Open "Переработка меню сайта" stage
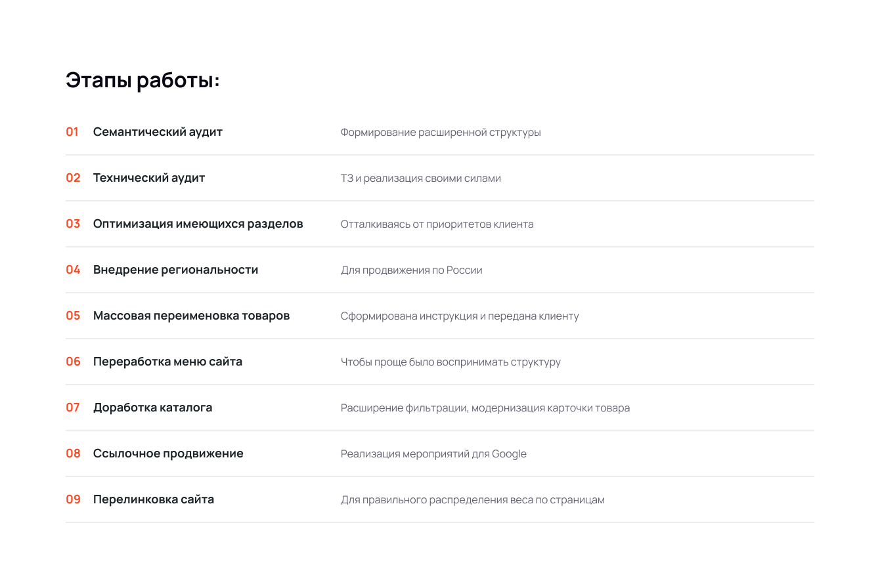The width and height of the screenshot is (880, 588). (167, 362)
